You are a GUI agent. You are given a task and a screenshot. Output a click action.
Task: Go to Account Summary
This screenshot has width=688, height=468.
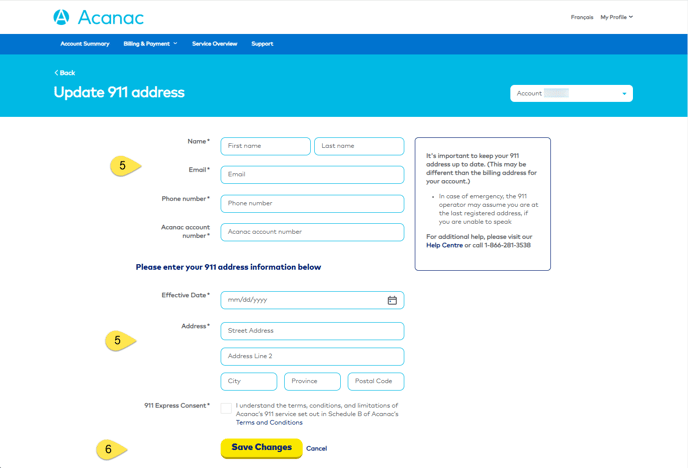pos(85,44)
